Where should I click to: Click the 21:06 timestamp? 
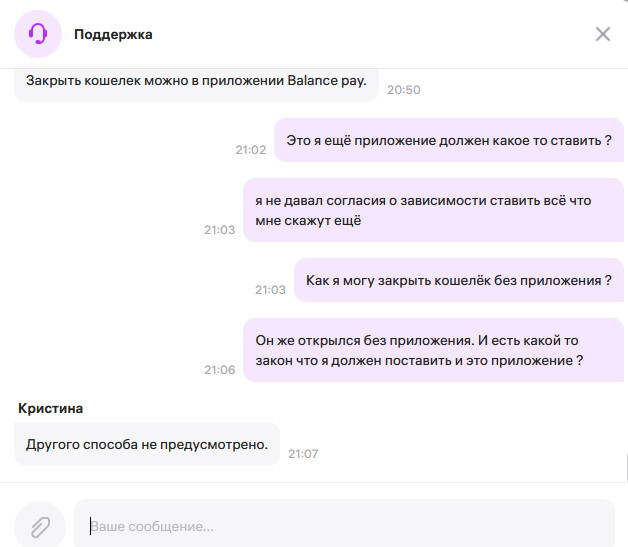219,370
